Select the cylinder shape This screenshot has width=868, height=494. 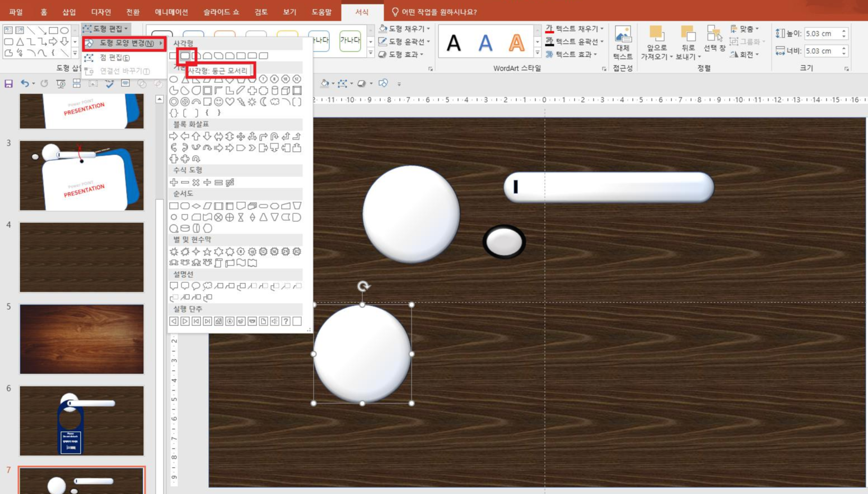point(274,91)
